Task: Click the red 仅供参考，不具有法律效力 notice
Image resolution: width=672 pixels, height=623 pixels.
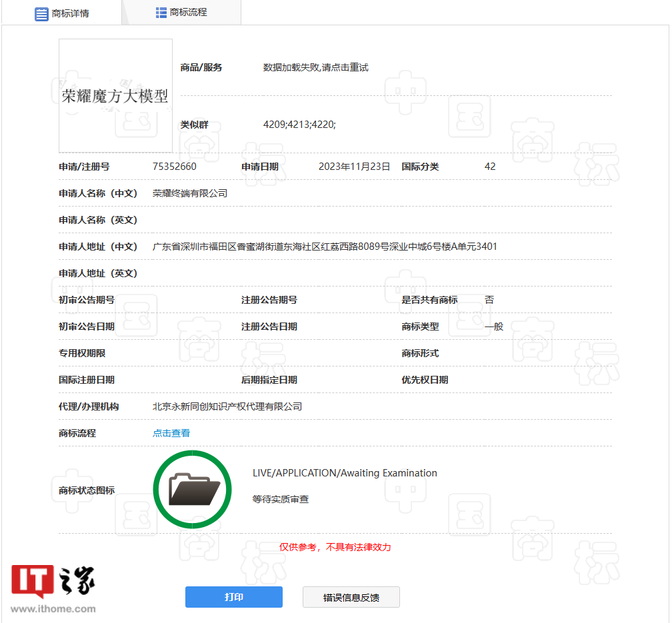Action: pos(335,547)
